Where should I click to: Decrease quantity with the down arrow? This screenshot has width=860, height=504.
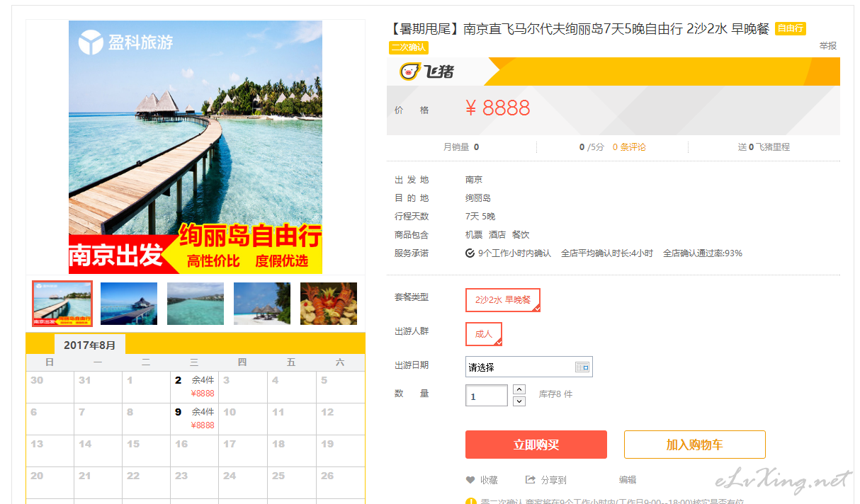[x=519, y=401]
